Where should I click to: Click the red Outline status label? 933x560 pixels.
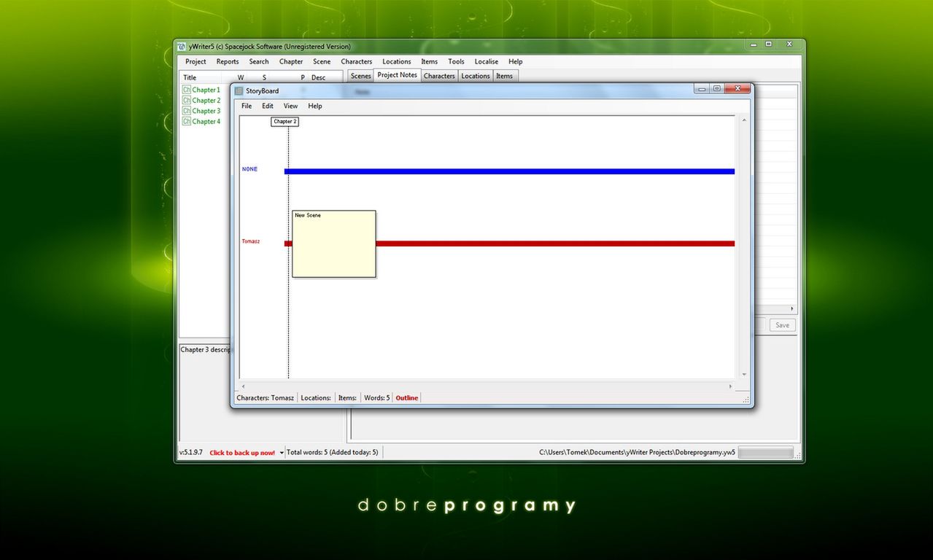tap(407, 398)
